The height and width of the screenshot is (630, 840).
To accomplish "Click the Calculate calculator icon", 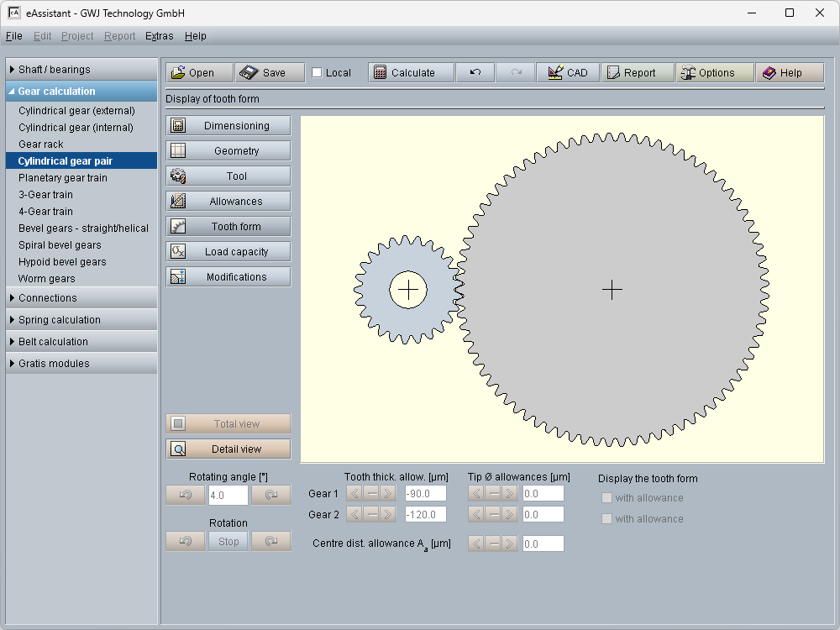I will click(380, 73).
